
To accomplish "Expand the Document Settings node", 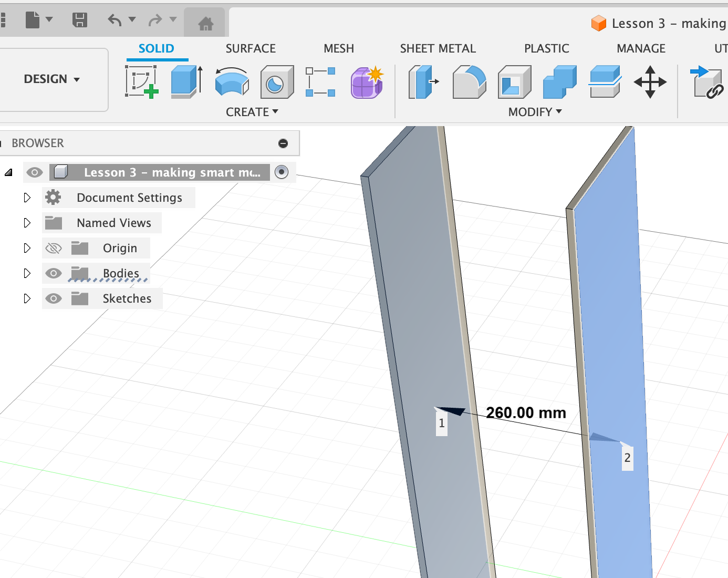I will point(27,198).
